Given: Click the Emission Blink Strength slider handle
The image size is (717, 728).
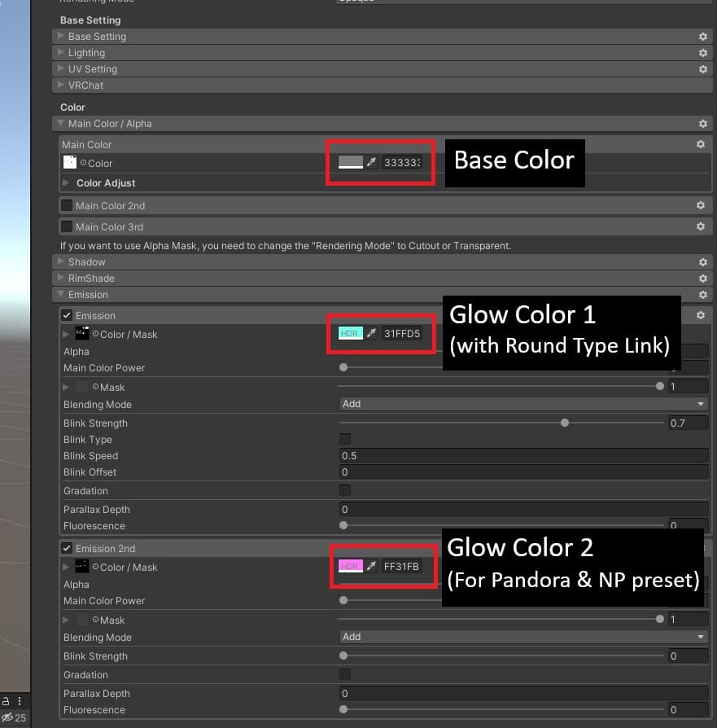Looking at the screenshot, I should pyautogui.click(x=565, y=423).
